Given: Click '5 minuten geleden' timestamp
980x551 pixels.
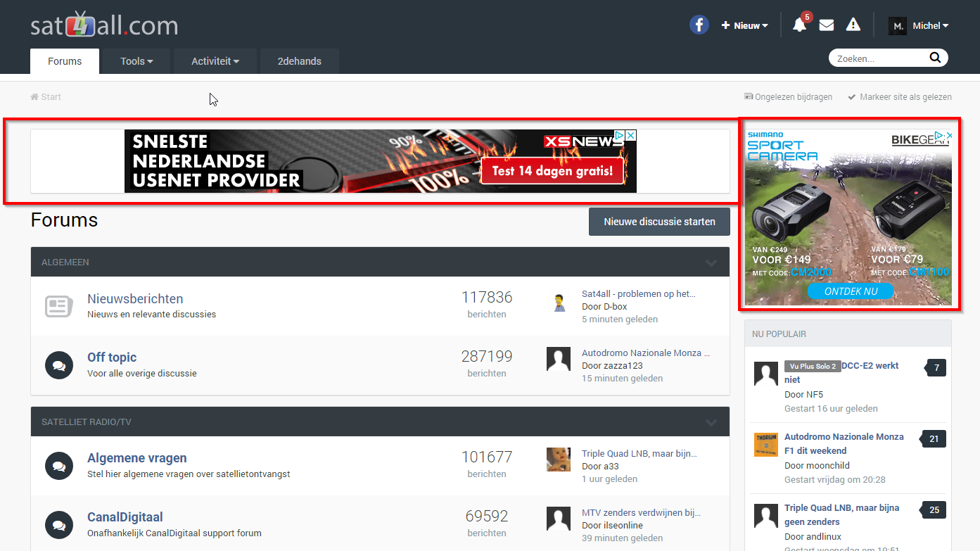Looking at the screenshot, I should click(x=620, y=319).
